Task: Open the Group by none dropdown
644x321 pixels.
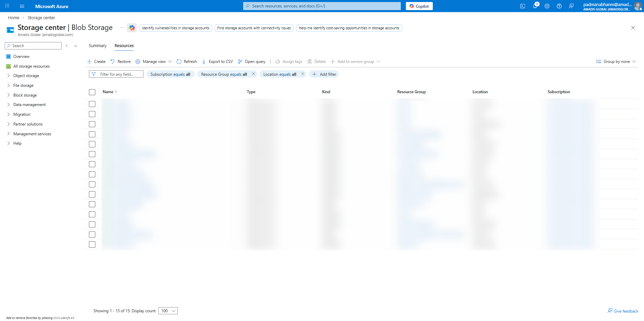Action: 616,62
